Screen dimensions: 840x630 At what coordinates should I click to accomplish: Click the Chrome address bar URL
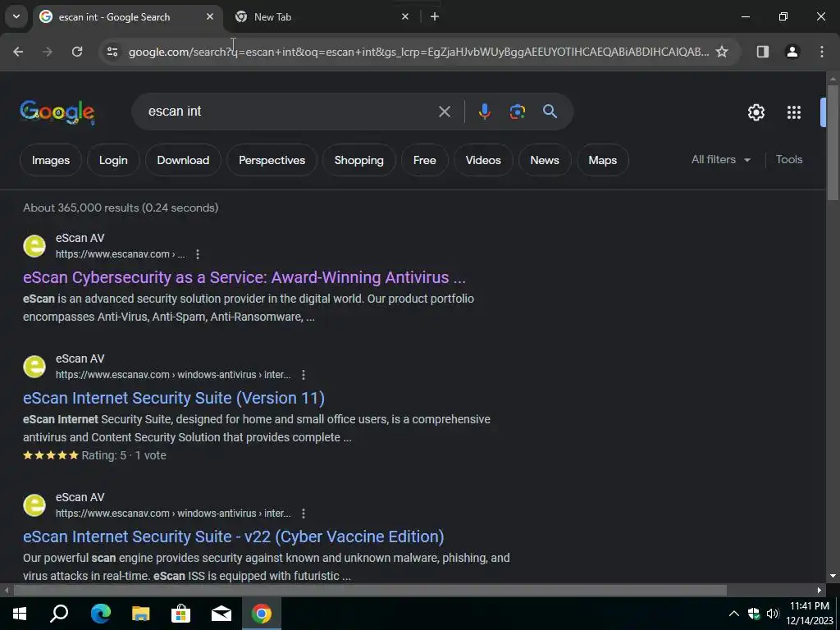click(418, 52)
